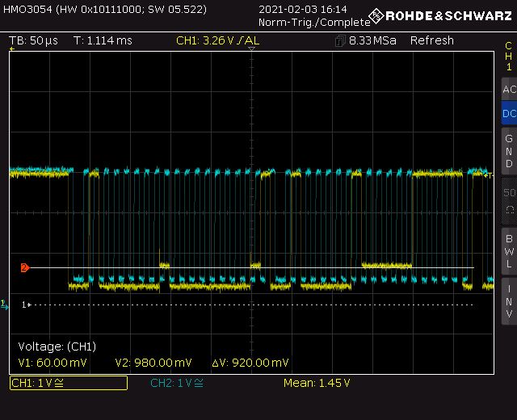Click the CH2 orange ground marker

click(x=25, y=267)
